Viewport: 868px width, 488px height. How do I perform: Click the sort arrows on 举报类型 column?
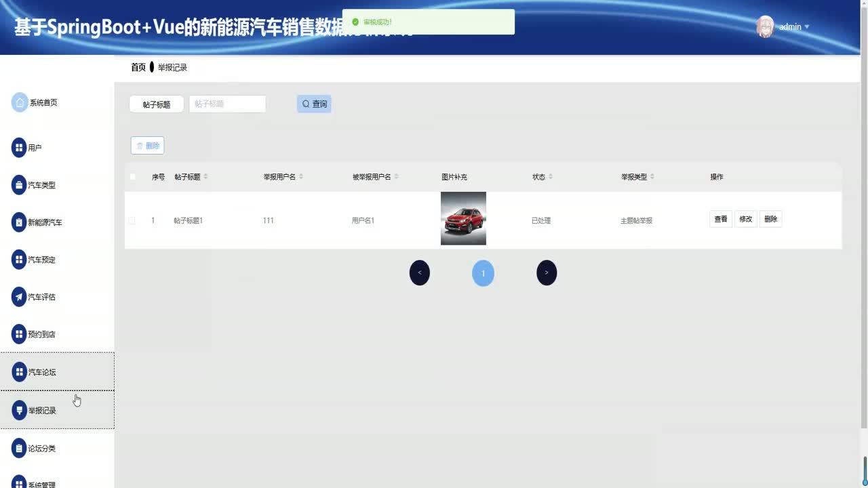pyautogui.click(x=652, y=177)
